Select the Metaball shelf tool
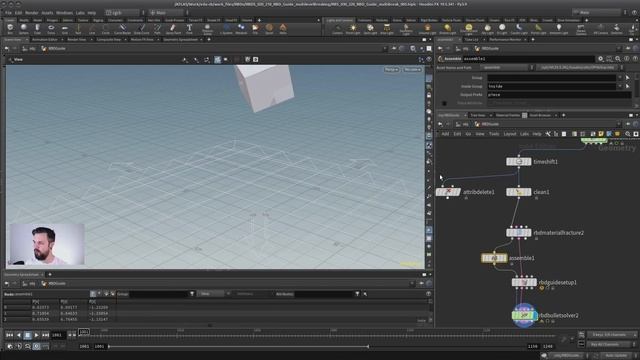Screen dimensions: 640x360 tap(241, 29)
